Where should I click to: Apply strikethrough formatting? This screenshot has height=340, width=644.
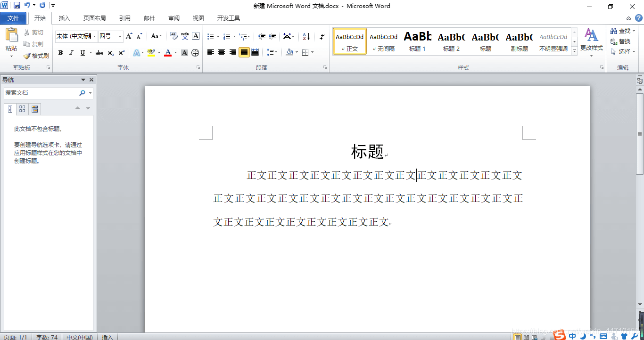point(99,53)
